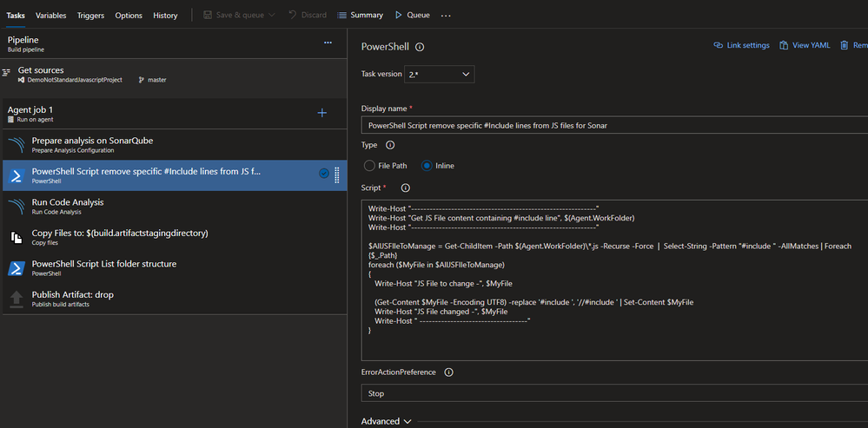Click the PowerShell task info icon
Image resolution: width=868 pixels, height=428 pixels.
click(x=420, y=47)
